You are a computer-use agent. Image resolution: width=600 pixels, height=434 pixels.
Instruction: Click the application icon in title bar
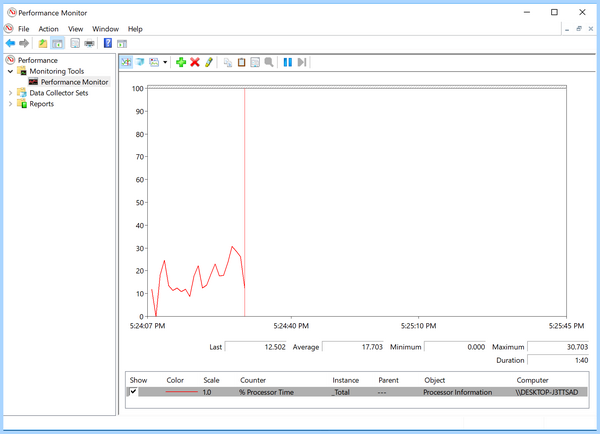click(x=12, y=13)
